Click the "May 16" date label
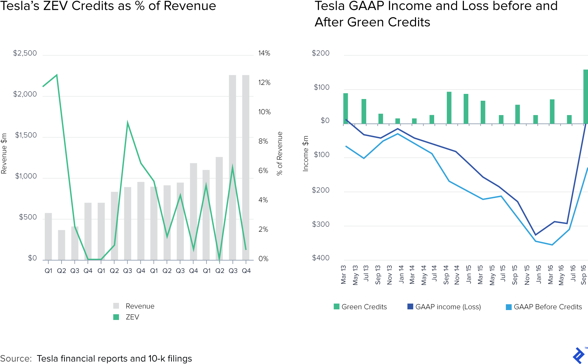The image size is (588, 364). 561,275
